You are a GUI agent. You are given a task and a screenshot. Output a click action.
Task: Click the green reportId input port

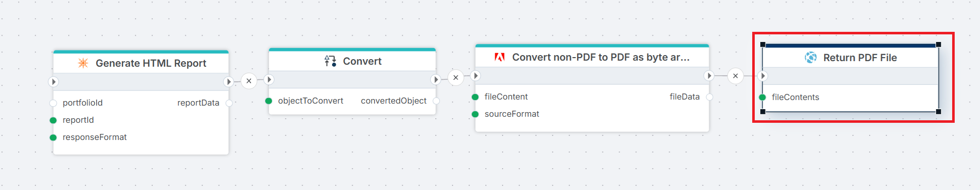click(53, 120)
